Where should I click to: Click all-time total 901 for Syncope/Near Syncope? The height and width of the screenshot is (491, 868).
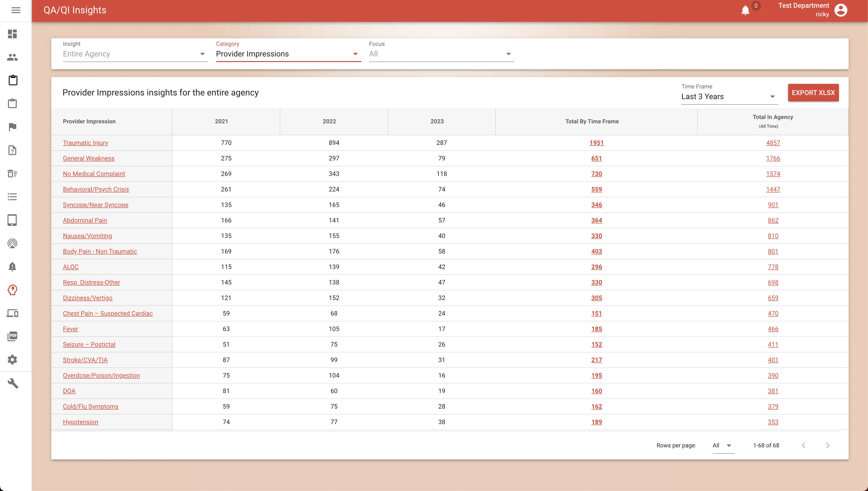tap(773, 205)
